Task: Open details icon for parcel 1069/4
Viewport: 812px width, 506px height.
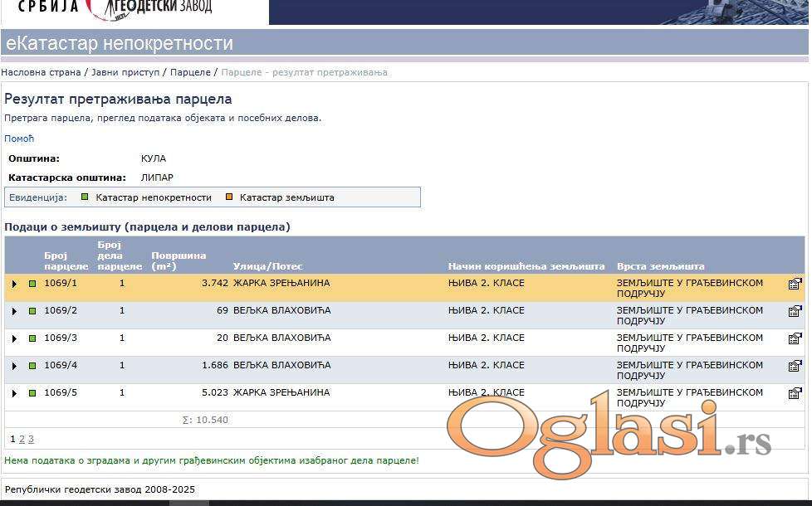Action: pos(795,366)
